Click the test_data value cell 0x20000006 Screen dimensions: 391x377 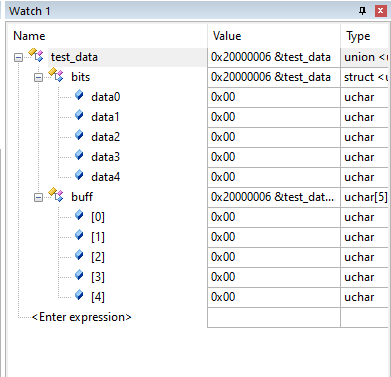coord(274,57)
